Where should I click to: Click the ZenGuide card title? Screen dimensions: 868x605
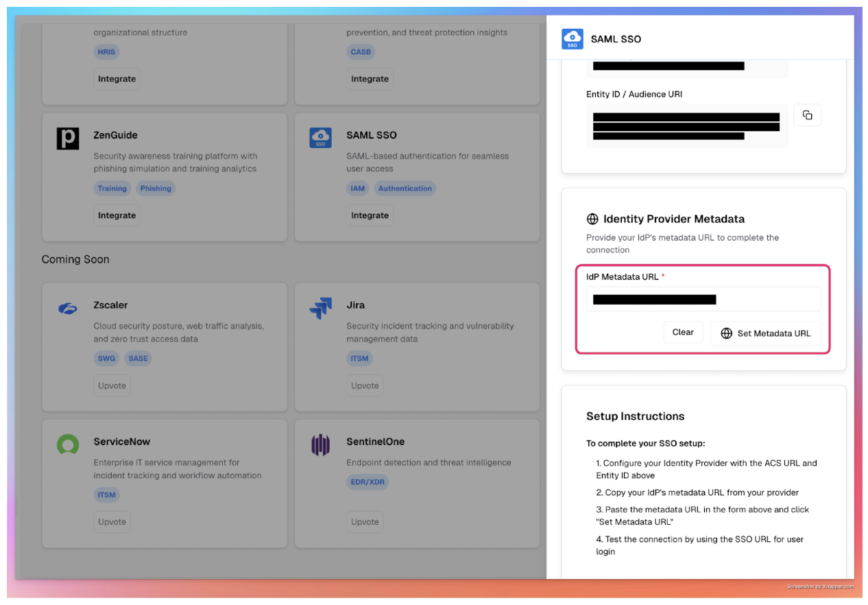[116, 135]
